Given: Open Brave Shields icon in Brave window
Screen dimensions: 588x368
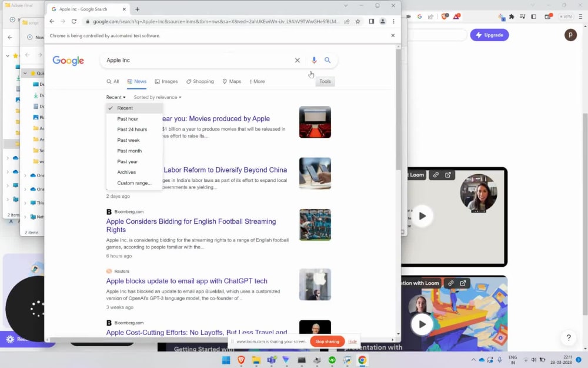Looking at the screenshot, I should pos(445,16).
